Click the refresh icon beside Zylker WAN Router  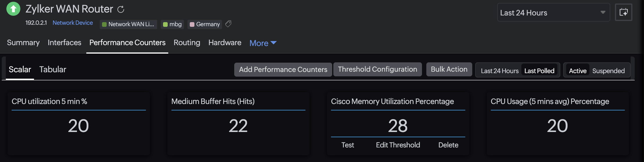(121, 10)
